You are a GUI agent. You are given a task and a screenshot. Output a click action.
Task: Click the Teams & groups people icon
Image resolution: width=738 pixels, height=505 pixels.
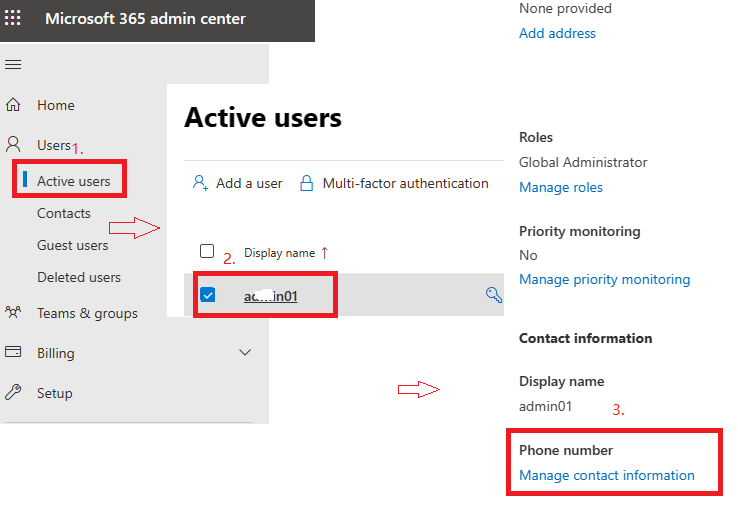tap(13, 313)
